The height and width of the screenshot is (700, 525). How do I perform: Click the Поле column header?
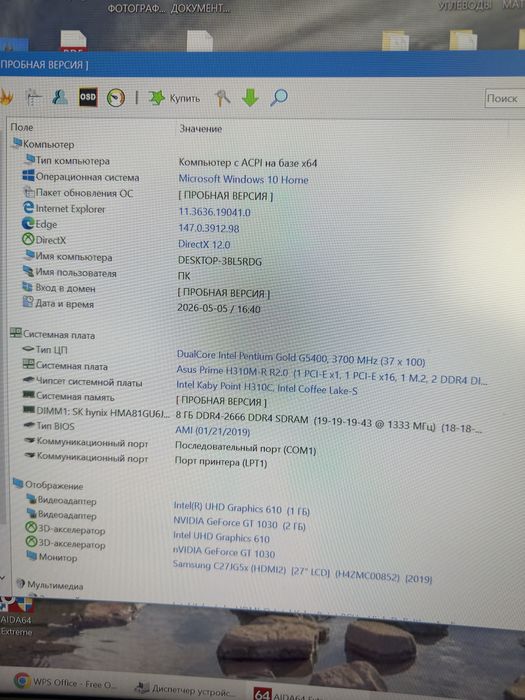coord(22,127)
